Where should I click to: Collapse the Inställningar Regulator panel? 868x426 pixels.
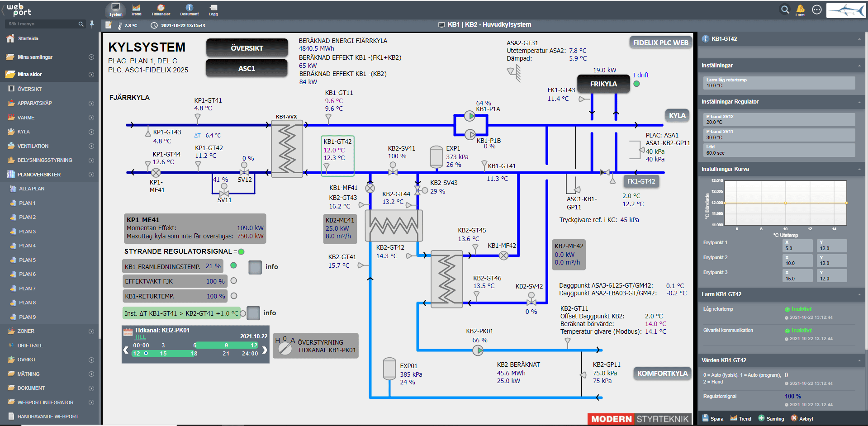tap(859, 102)
